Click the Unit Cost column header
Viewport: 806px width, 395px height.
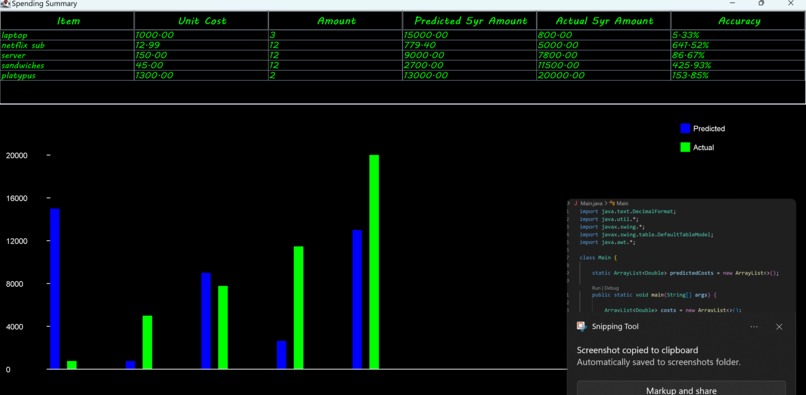coord(202,21)
